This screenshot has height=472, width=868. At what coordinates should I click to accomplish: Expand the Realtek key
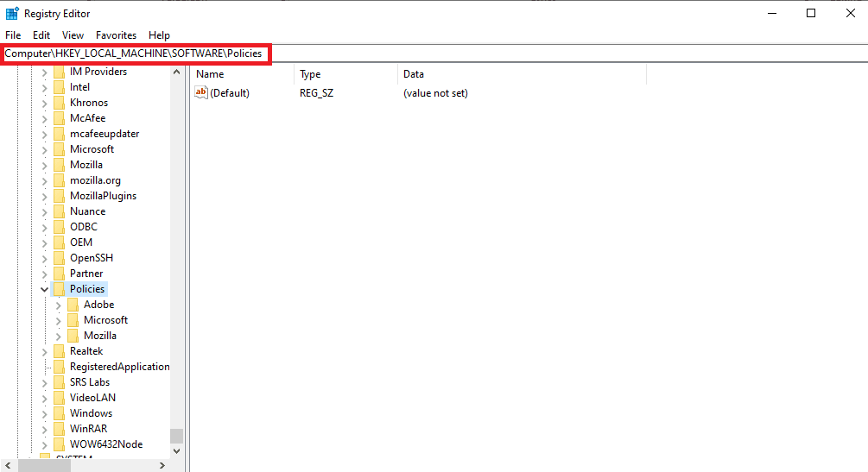point(44,351)
